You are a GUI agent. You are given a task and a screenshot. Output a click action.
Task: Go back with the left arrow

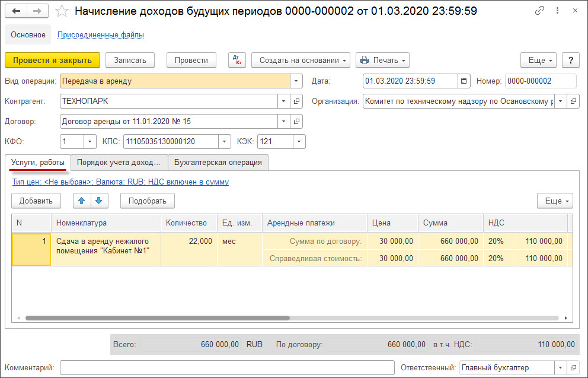(x=16, y=11)
